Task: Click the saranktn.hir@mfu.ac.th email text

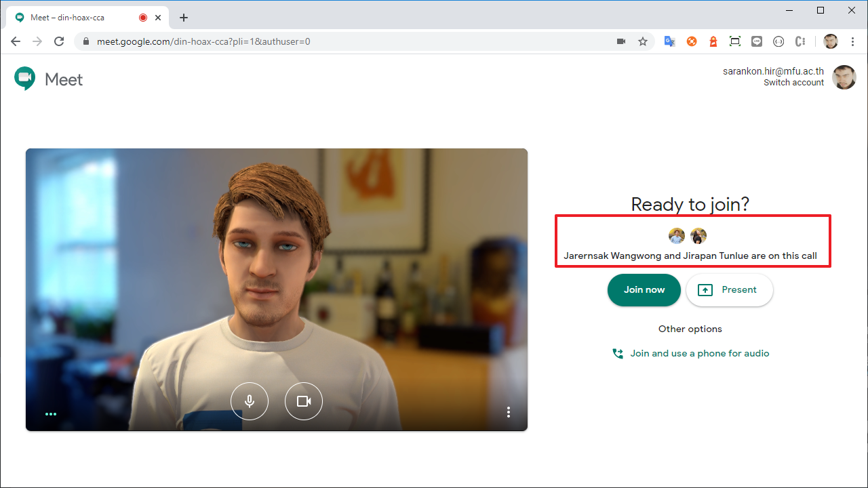Action: 773,71
